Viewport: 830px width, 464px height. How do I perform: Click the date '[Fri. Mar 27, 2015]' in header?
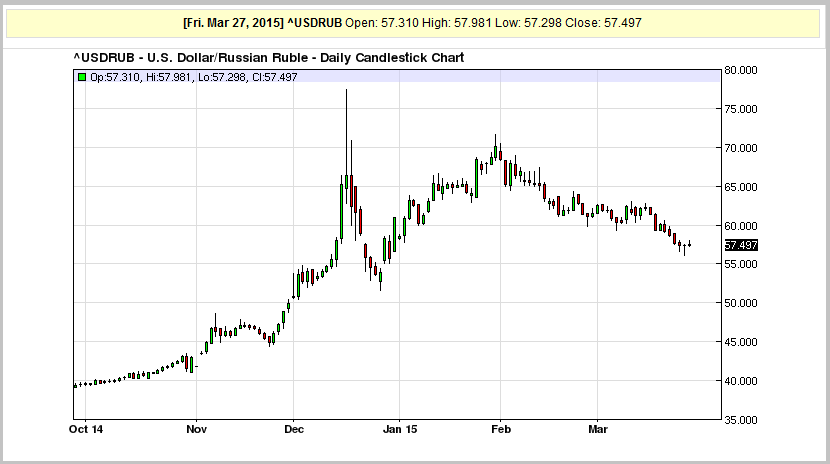(233, 23)
